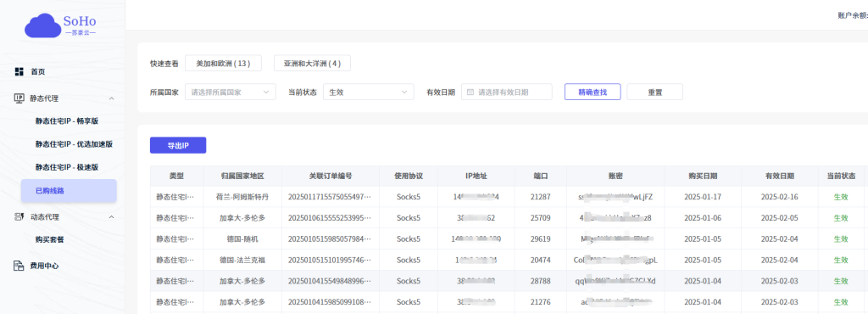Filter by 美加和欧洲 ( 13 )
Viewport: 868px width, 314px height.
pos(223,63)
